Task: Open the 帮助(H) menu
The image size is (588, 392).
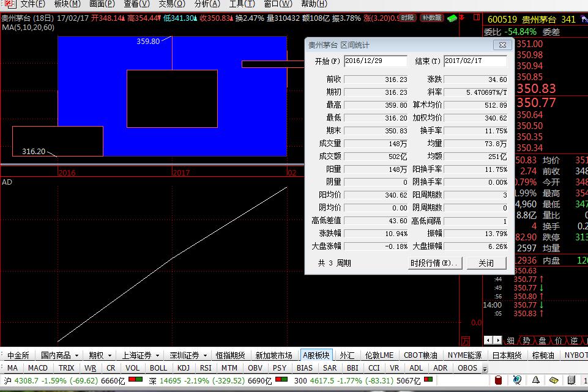Action: click(x=314, y=4)
